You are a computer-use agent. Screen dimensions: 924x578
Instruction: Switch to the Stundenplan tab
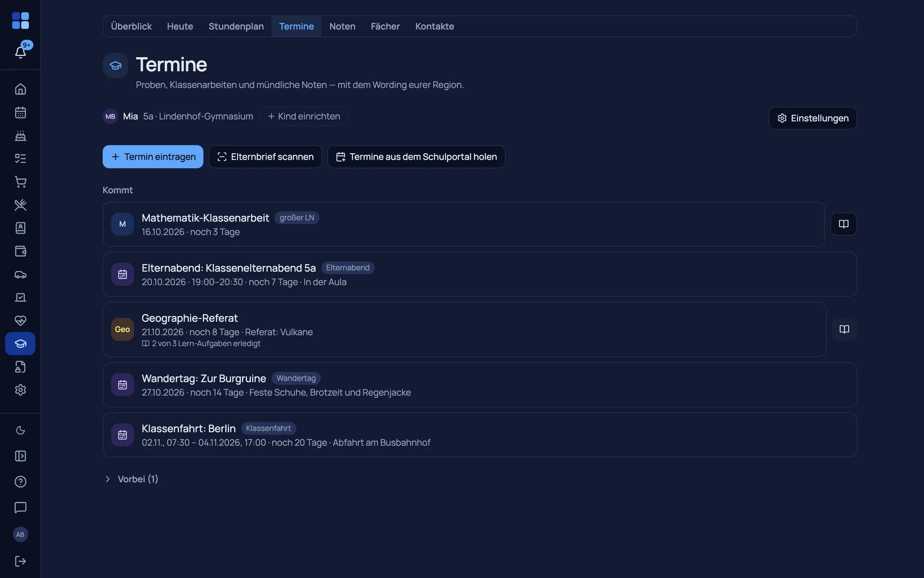[x=236, y=26]
